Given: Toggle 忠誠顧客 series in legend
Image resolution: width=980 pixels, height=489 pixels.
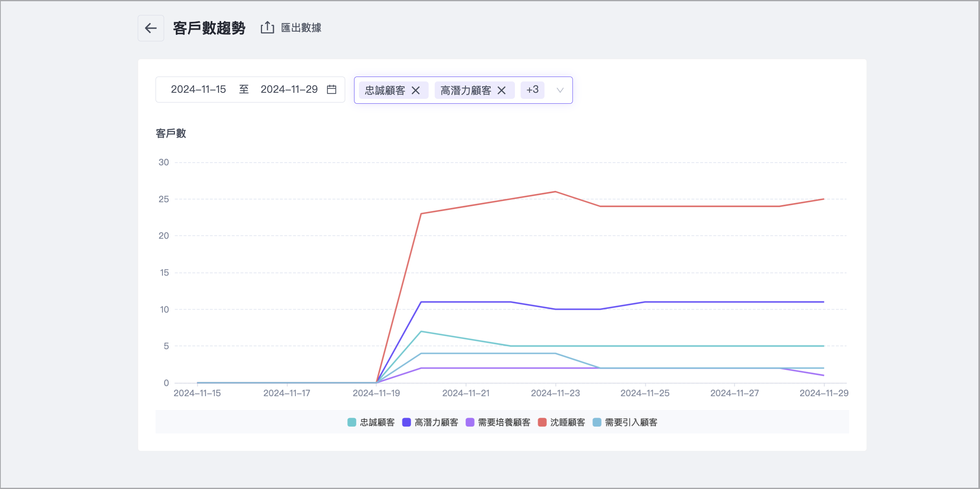Looking at the screenshot, I should pos(377,423).
